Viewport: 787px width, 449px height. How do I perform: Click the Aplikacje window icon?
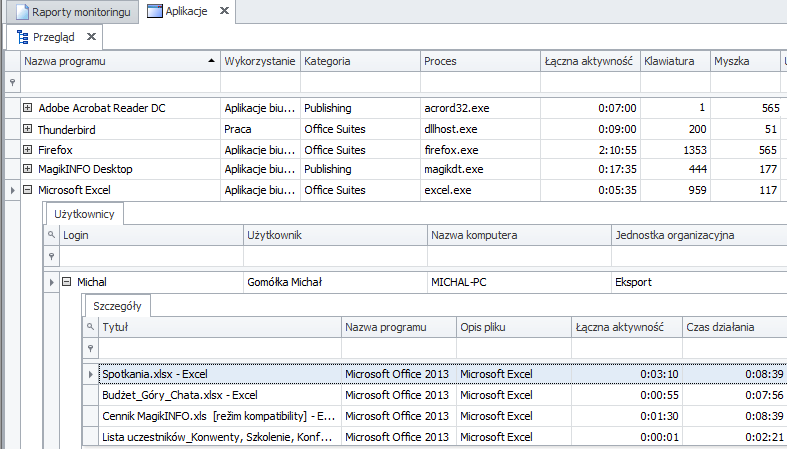click(155, 11)
